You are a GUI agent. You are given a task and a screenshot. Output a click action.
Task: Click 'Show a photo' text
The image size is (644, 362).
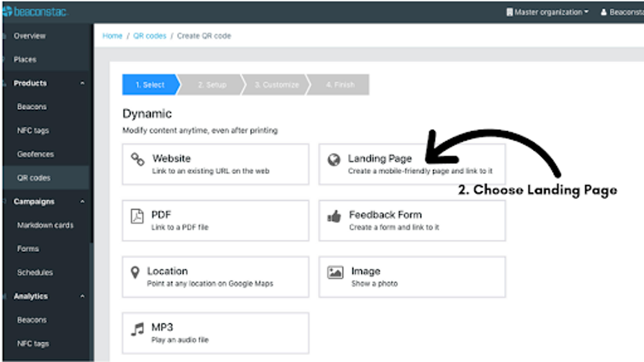tap(374, 284)
